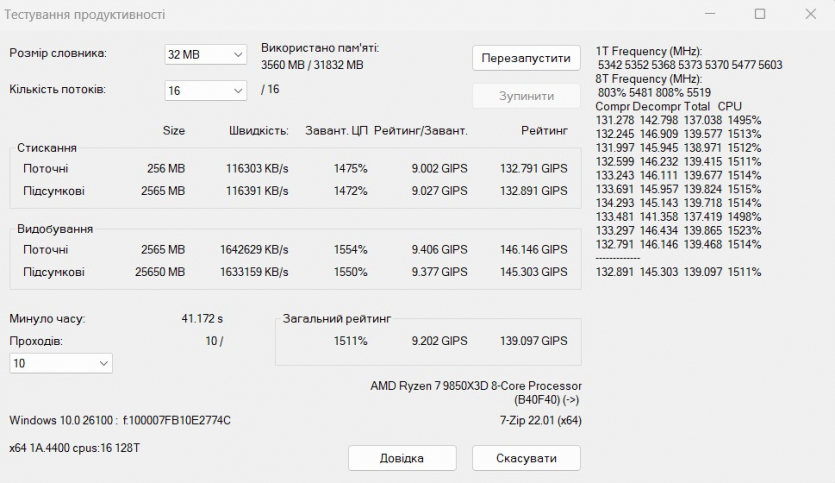The image size is (835, 483).
Task: Minimize the benchmark window
Action: [709, 14]
